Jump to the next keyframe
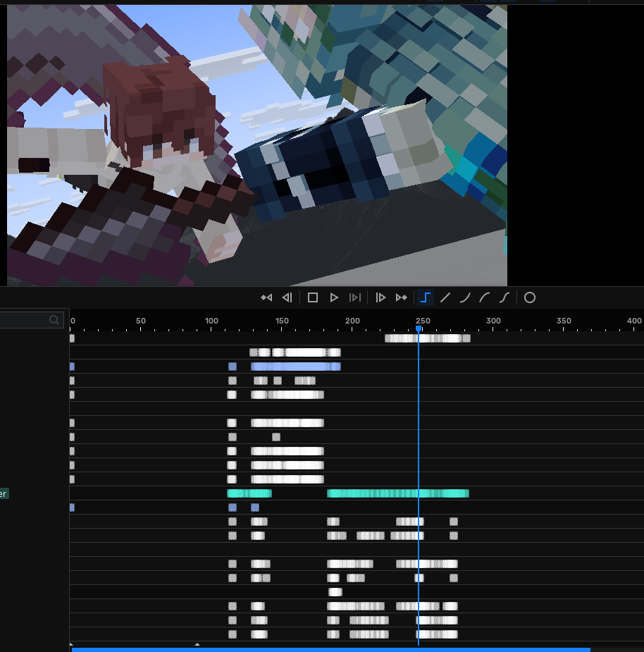Screen dimensions: 644x652 click(x=401, y=297)
